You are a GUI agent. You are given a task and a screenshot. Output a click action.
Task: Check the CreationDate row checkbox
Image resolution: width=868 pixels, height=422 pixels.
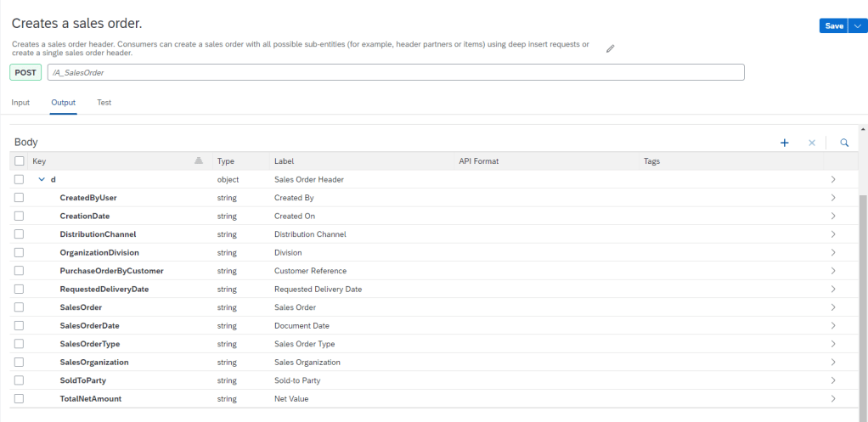click(x=20, y=216)
